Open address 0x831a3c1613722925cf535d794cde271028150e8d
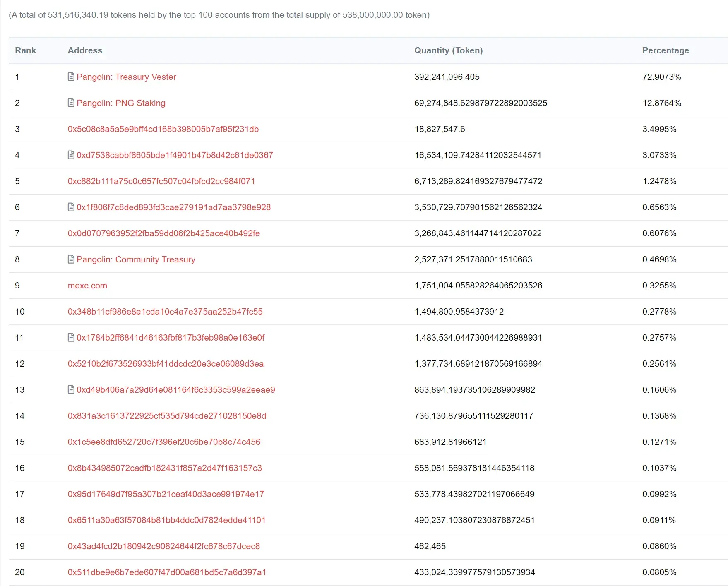The height and width of the screenshot is (586, 728). tap(167, 416)
